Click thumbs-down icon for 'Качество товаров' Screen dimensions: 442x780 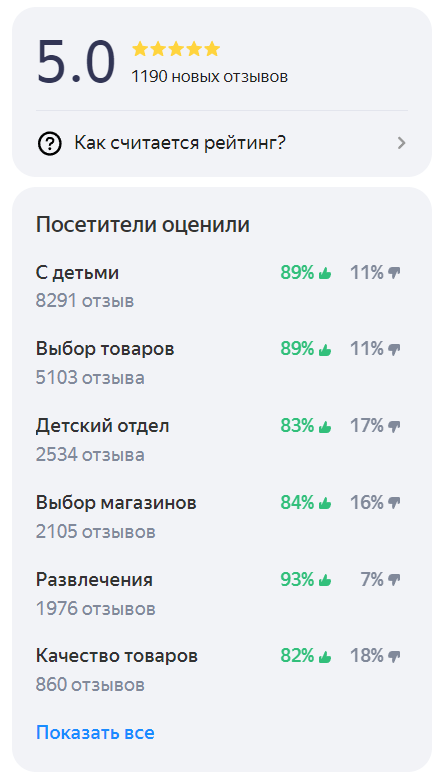tap(394, 657)
